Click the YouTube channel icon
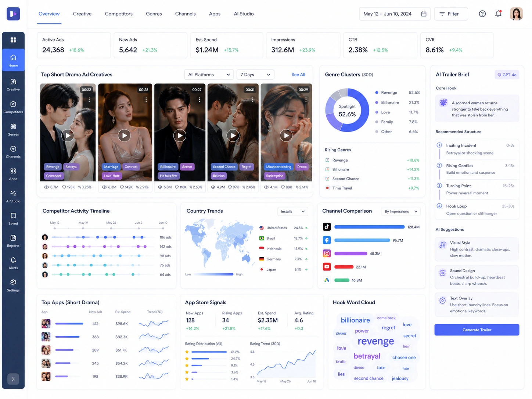This screenshot has width=532, height=399. pos(327,267)
